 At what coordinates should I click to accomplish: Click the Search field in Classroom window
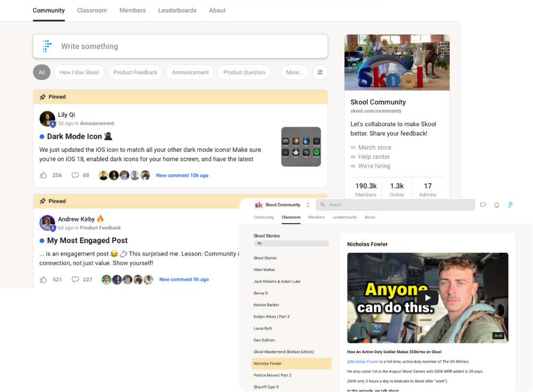click(x=396, y=204)
